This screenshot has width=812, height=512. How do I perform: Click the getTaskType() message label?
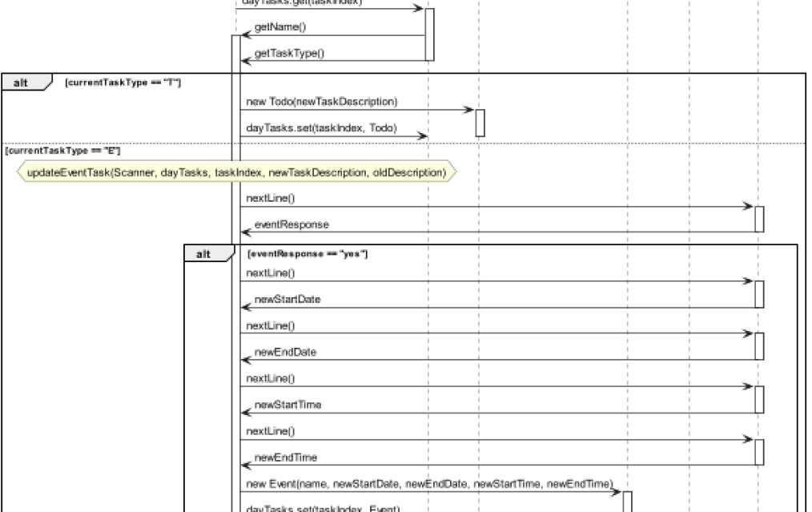289,54
